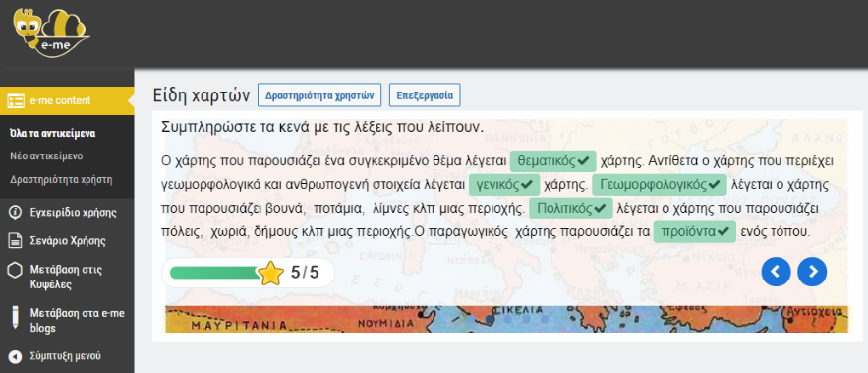Click the Σενάριο Χρήσης document icon
The width and height of the screenshot is (868, 373).
16,241
